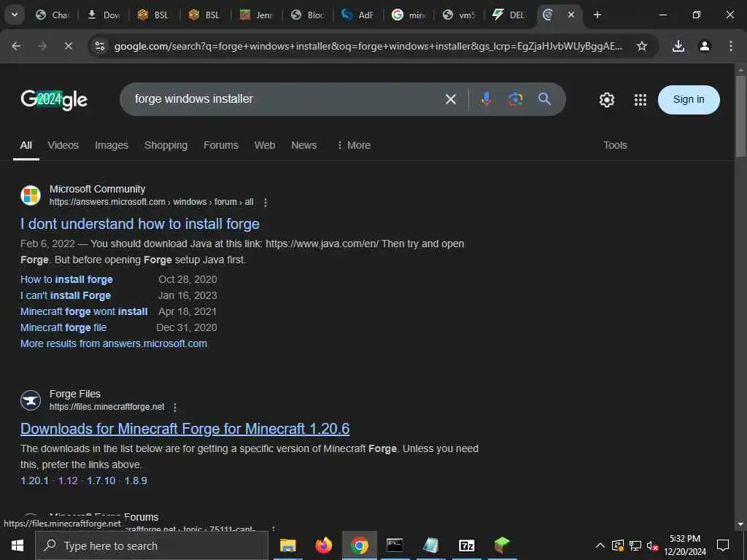Switch to the DEL browser tab
This screenshot has width=747, height=560.
510,15
